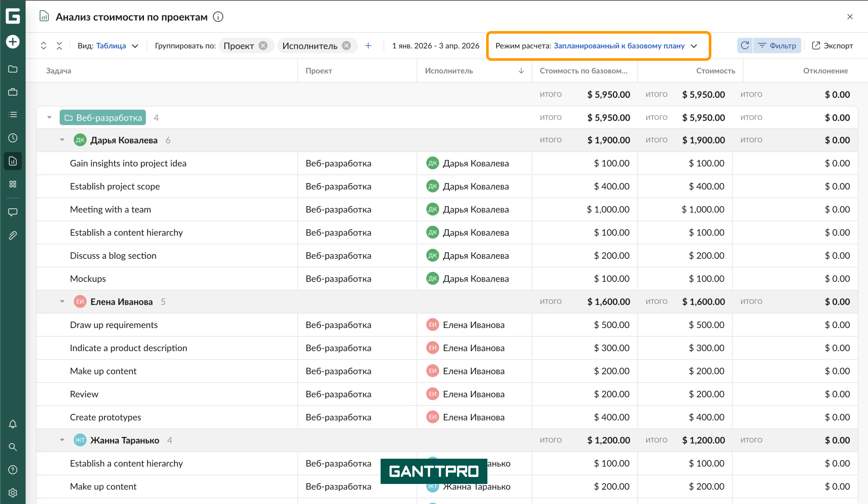868x504 pixels.
Task: Toggle sort arrow on Исполнитель column
Action: 521,71
